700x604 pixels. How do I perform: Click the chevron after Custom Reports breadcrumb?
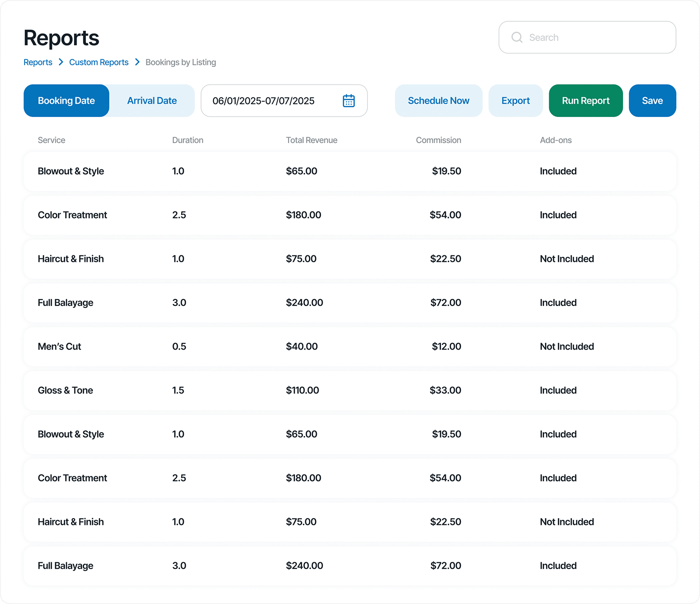[x=137, y=62]
